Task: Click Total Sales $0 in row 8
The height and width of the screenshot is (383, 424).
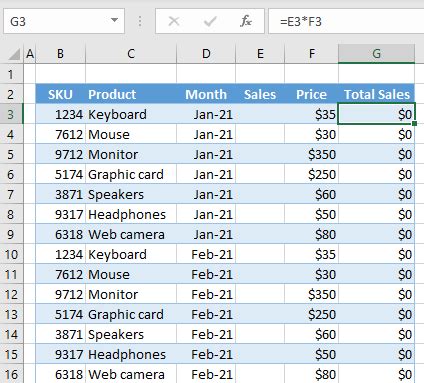Action: [376, 214]
